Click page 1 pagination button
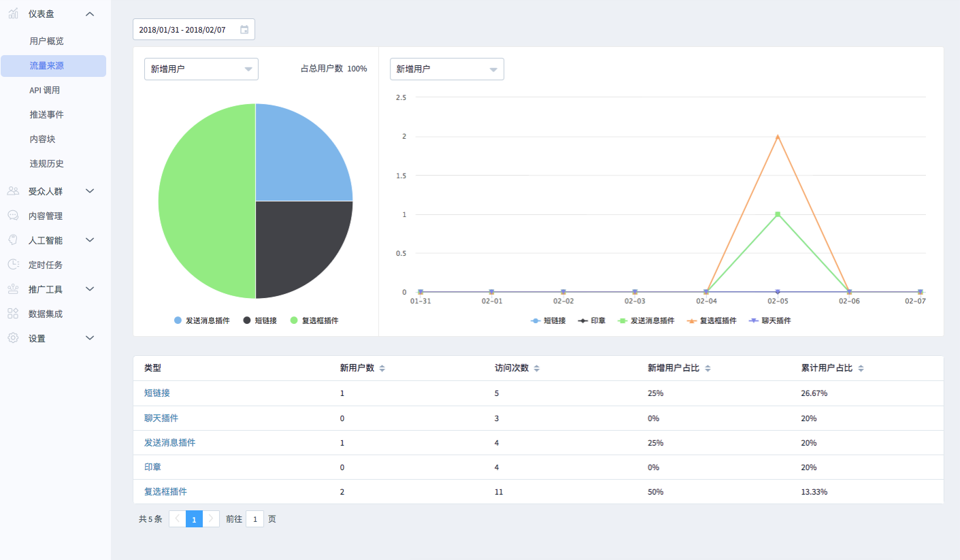This screenshot has height=560, width=960. (x=194, y=519)
